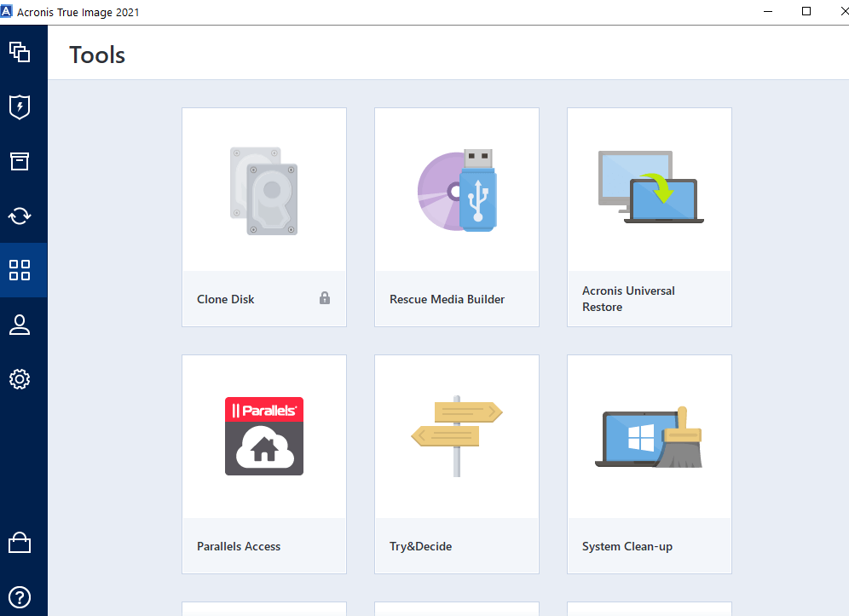Screen dimensions: 849x616
Task: Click the Clone Disk hard drives icon
Action: (x=263, y=191)
